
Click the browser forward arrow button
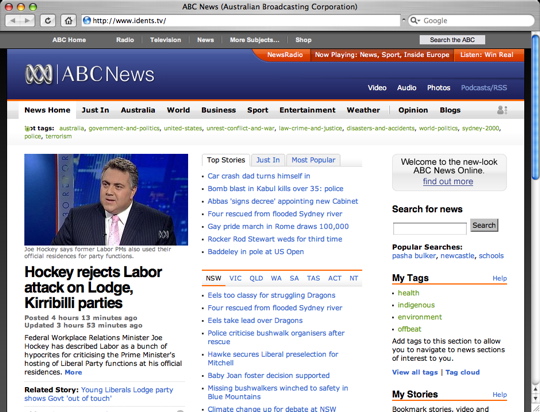click(x=27, y=21)
